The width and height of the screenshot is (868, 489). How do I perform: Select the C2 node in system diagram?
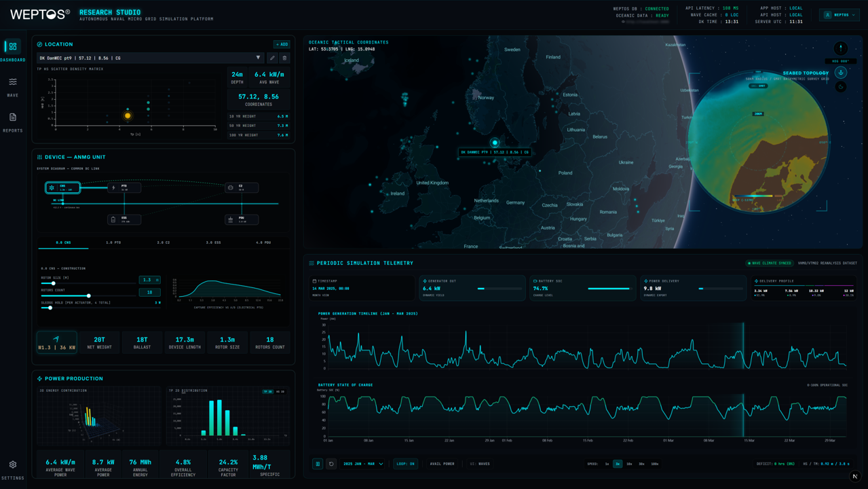242,187
